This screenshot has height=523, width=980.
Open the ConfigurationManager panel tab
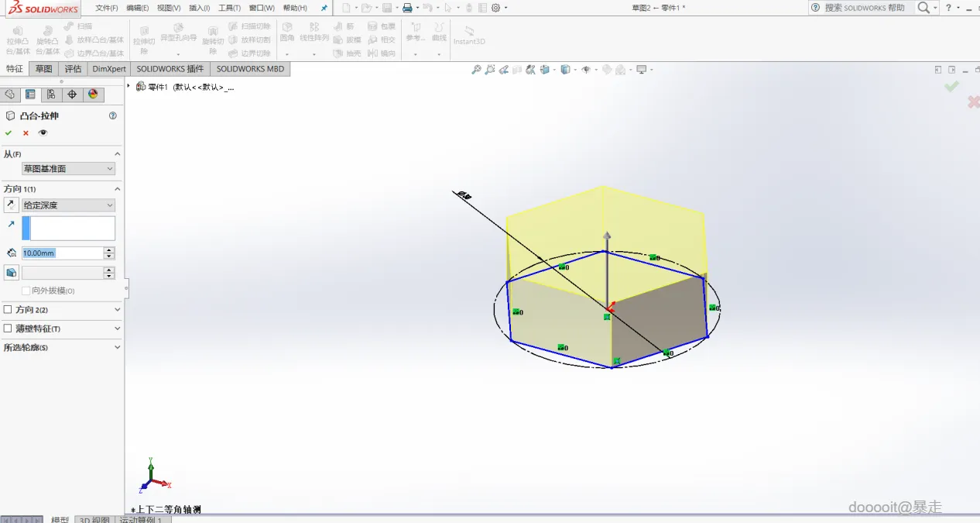(51, 95)
